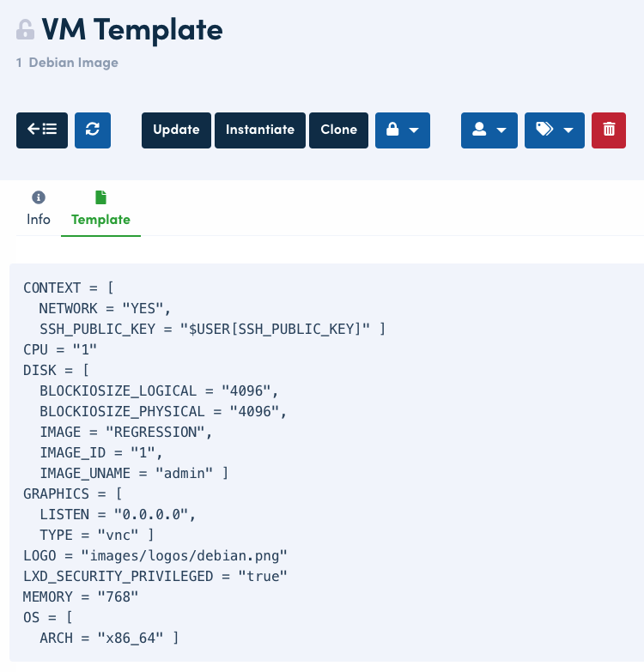Click the padlock icon in the lock button
644x672 pixels.
392,130
